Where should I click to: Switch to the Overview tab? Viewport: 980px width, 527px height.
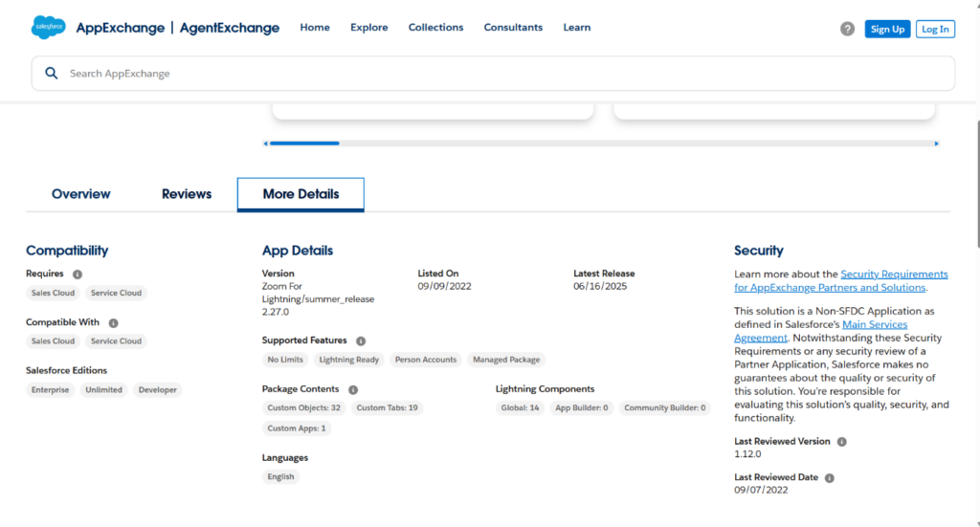81,194
